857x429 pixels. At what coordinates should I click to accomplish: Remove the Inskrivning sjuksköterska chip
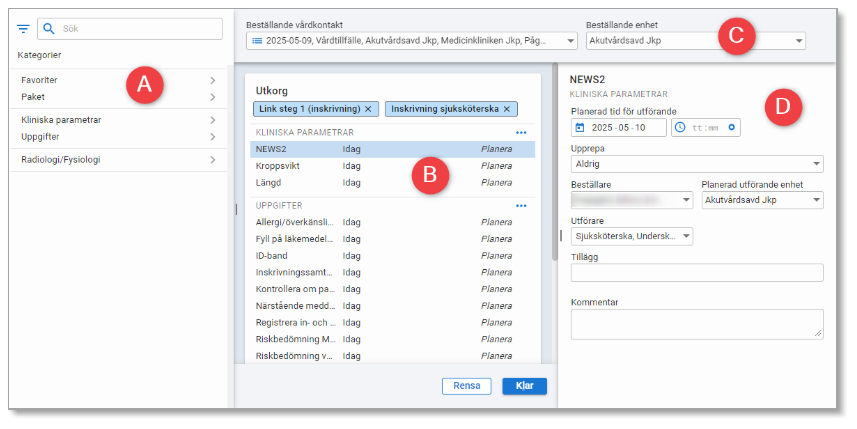pyautogui.click(x=507, y=108)
